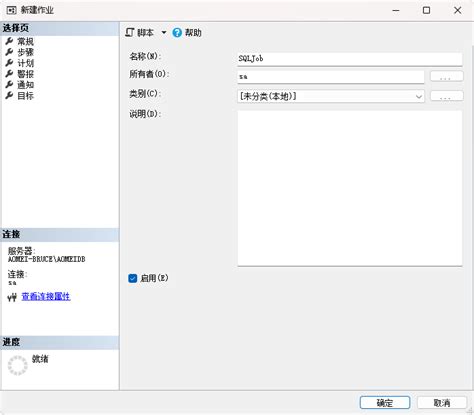Viewport: 474px width, 415px height.
Task: Click the server name AOMEI-BRUCE\AOMEIDB
Action: click(47, 259)
